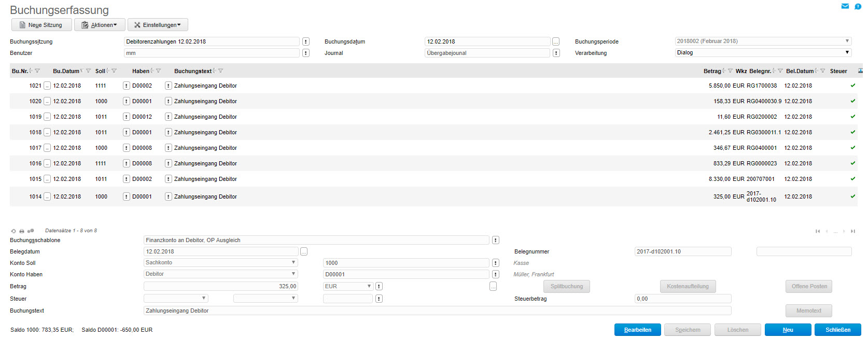Open details button for booking 1021
The width and height of the screenshot is (868, 338).
tap(47, 86)
